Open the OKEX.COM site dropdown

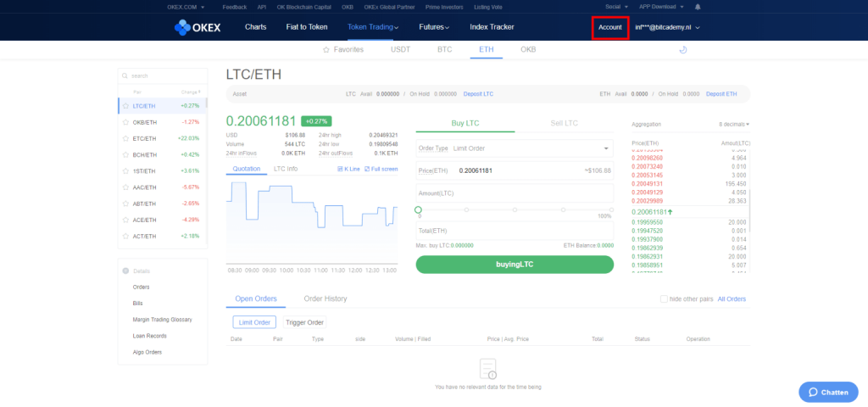pos(186,7)
